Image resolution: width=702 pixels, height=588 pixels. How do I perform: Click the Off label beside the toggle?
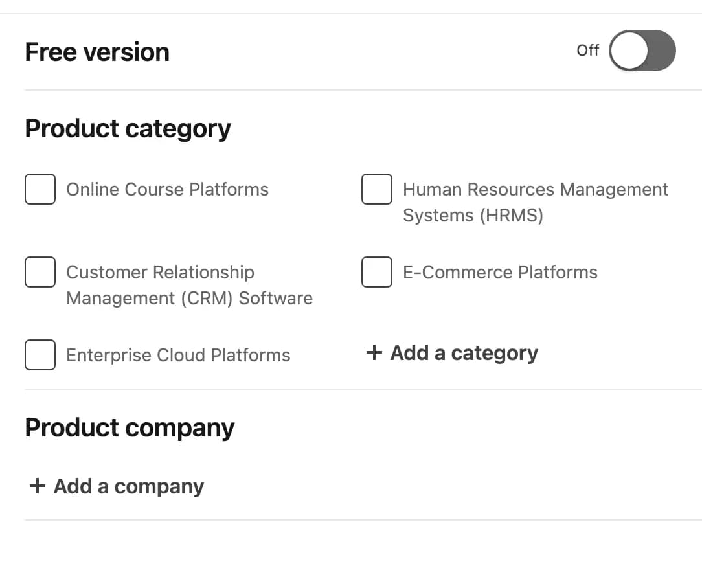[587, 51]
